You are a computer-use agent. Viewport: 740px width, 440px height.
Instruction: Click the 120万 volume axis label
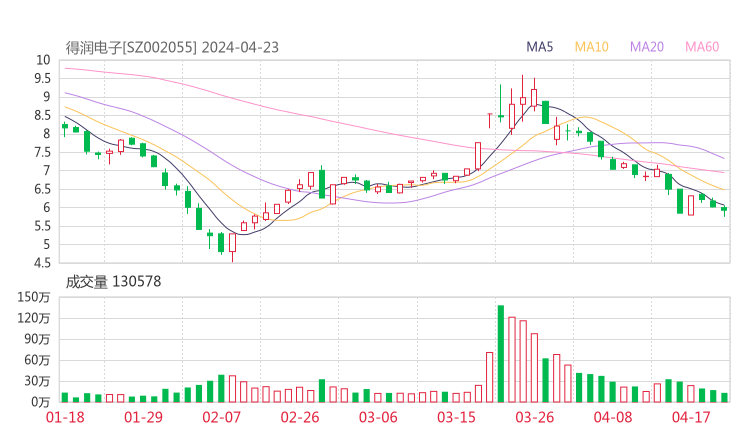pos(34,318)
